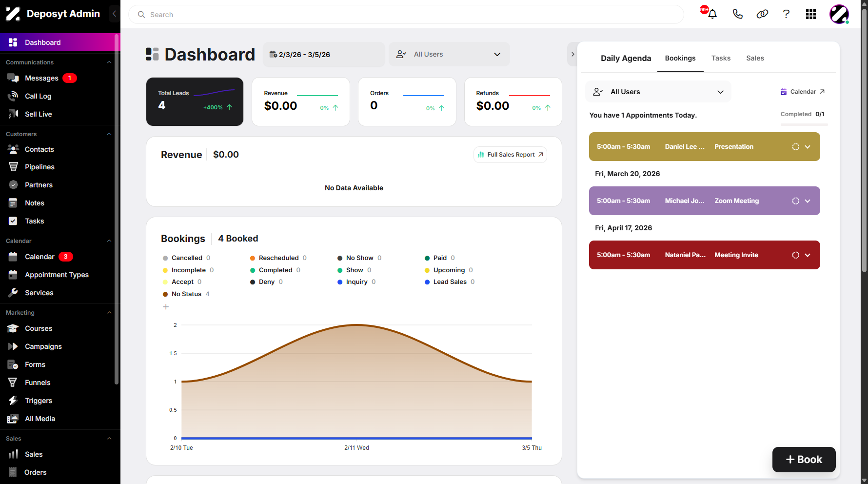Expand the Nataniel Meeting Invite appointment chevron
Screen dimensions: 868x484
tap(808, 255)
